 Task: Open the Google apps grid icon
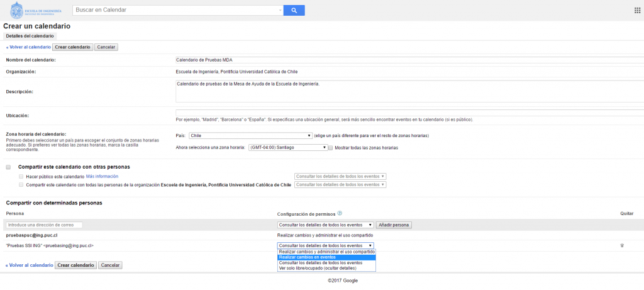(637, 10)
